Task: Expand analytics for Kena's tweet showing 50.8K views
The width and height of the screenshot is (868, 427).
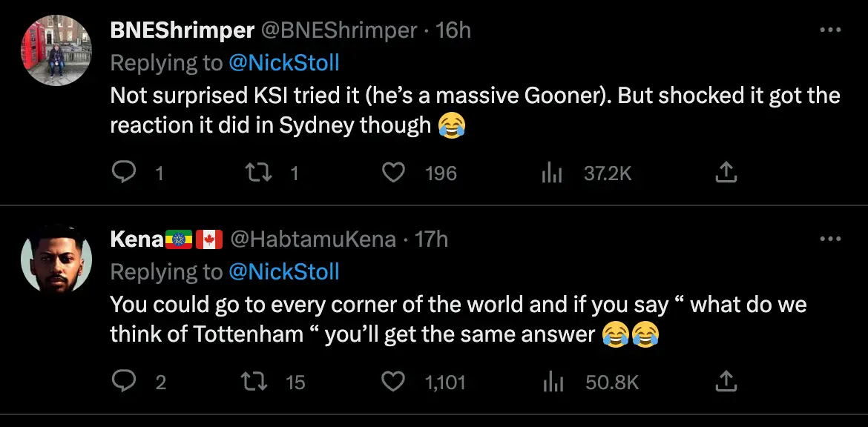Action: coord(553,381)
